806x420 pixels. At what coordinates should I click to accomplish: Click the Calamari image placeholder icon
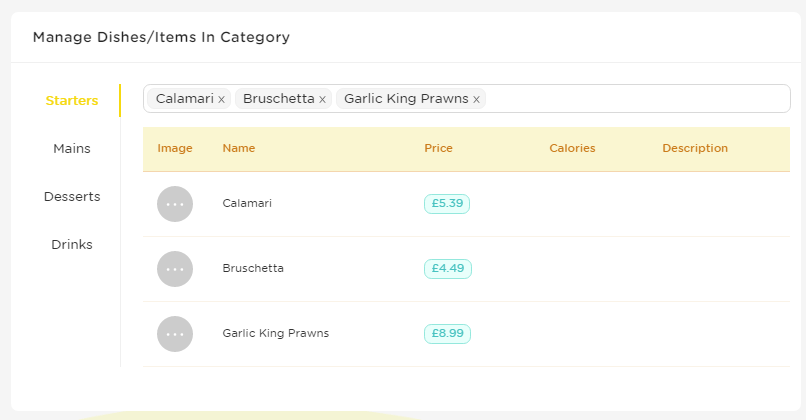tap(175, 204)
